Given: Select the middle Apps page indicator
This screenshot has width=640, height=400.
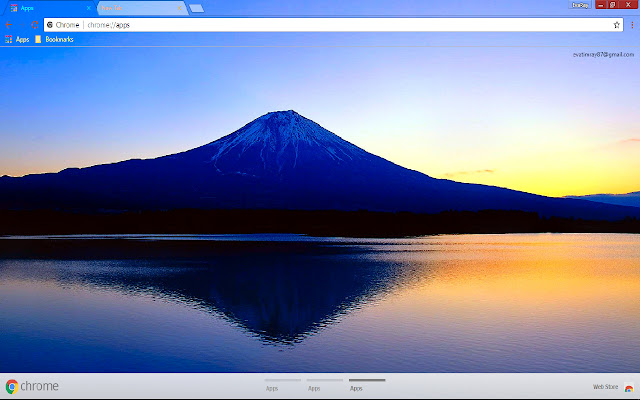Looking at the screenshot, I should tap(324, 384).
